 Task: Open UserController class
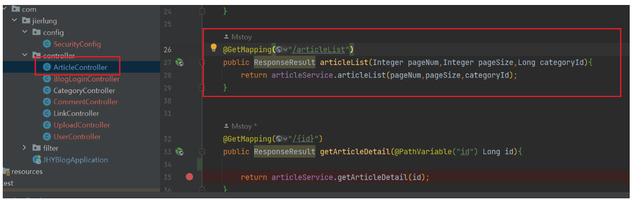click(x=77, y=136)
